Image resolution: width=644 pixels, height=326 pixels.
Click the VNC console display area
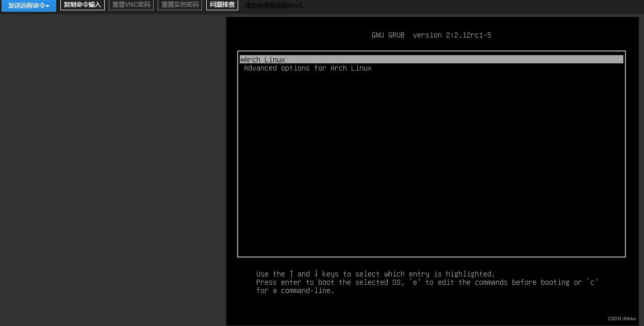coord(432,170)
